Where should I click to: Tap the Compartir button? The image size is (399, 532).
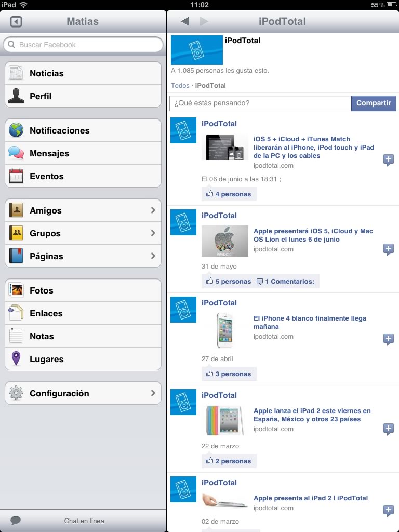[x=374, y=103]
